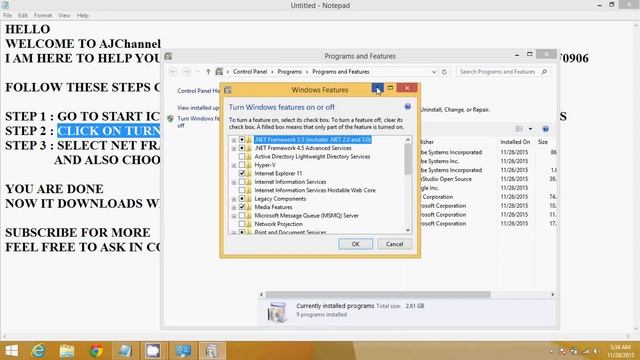
Task: Click the refresh button in address bar
Action: tap(444, 72)
